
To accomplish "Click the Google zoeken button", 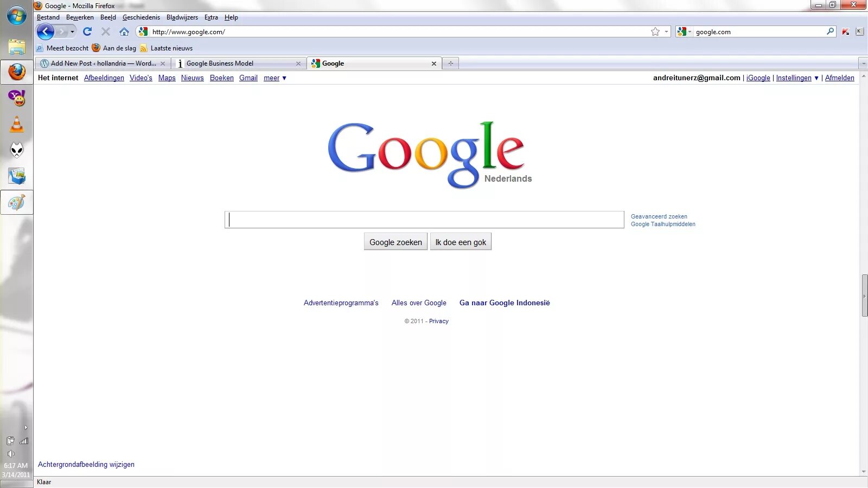I will coord(395,242).
